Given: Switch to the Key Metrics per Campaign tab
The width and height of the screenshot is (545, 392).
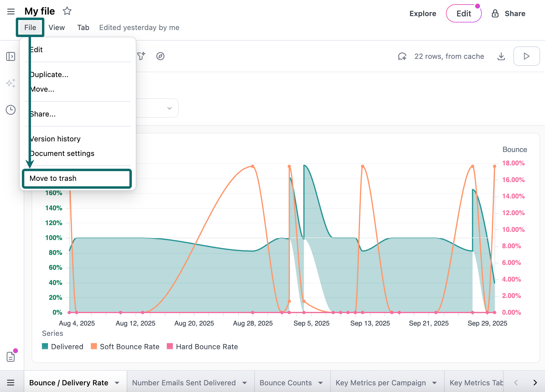Looking at the screenshot, I should click(380, 383).
